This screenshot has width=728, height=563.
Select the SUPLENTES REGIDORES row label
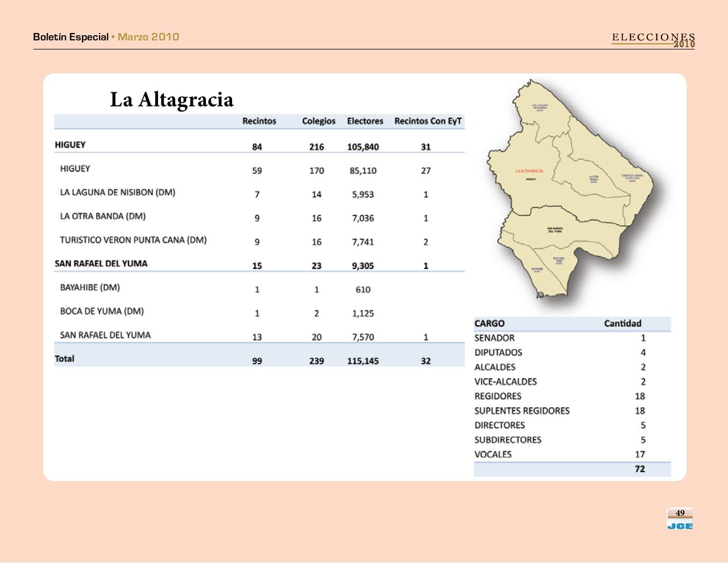pos(522,411)
